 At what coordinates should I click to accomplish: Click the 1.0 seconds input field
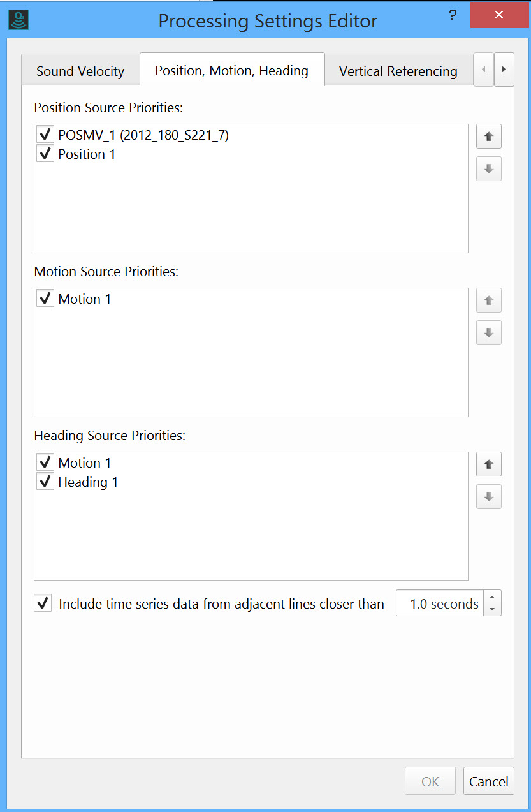[x=440, y=603]
